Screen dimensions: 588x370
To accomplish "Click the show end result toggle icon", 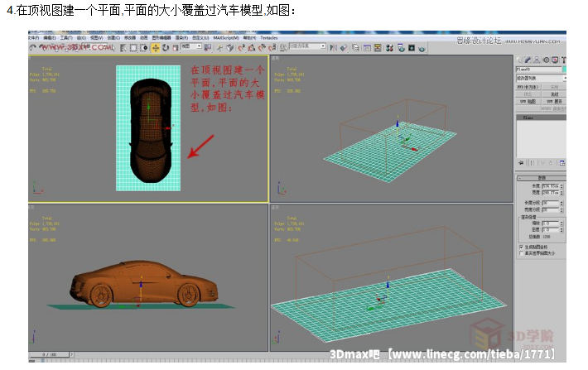I will coord(532,163).
